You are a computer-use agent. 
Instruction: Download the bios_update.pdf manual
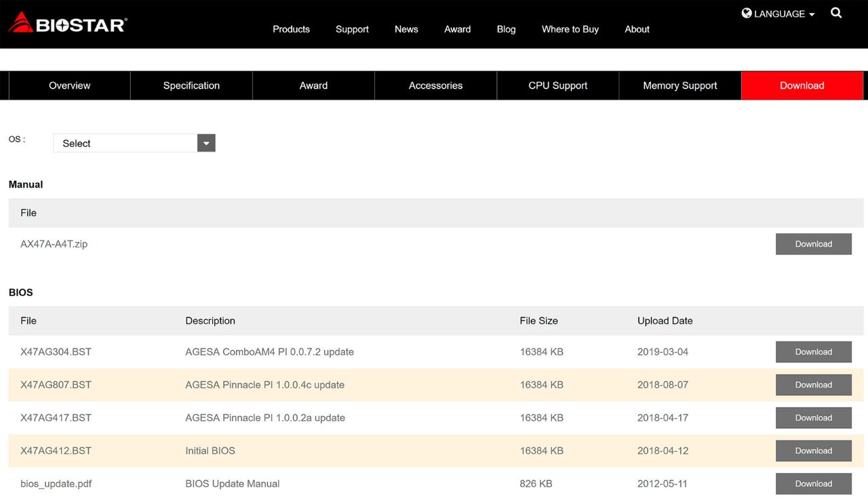coord(814,484)
